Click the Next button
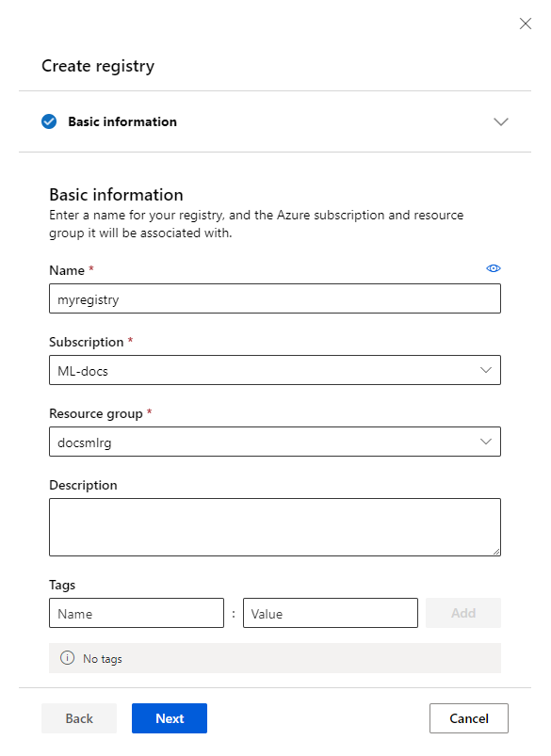The width and height of the screenshot is (551, 756). (x=170, y=718)
